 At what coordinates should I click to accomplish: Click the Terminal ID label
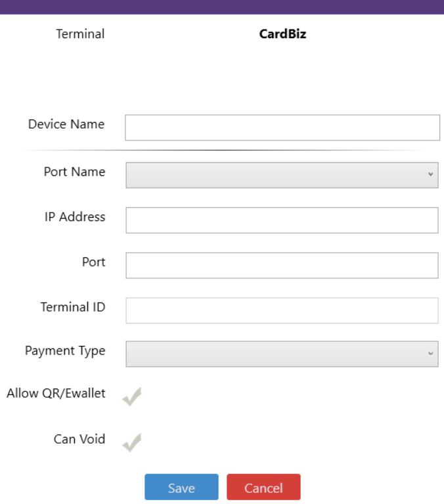(73, 306)
